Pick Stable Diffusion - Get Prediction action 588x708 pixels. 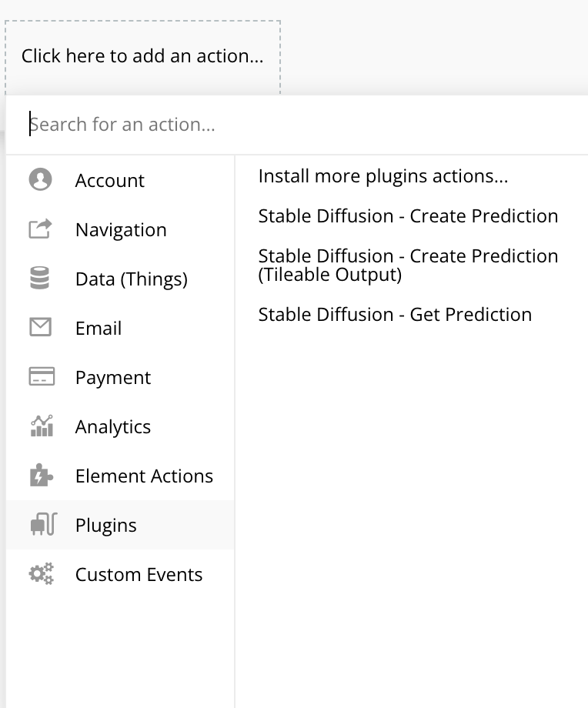coord(395,315)
